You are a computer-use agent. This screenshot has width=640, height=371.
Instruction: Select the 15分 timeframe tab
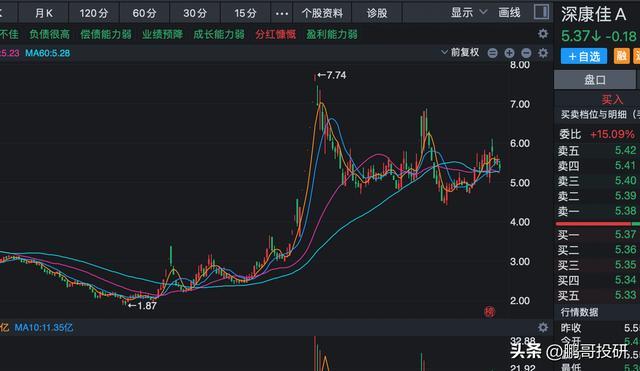pos(246,13)
